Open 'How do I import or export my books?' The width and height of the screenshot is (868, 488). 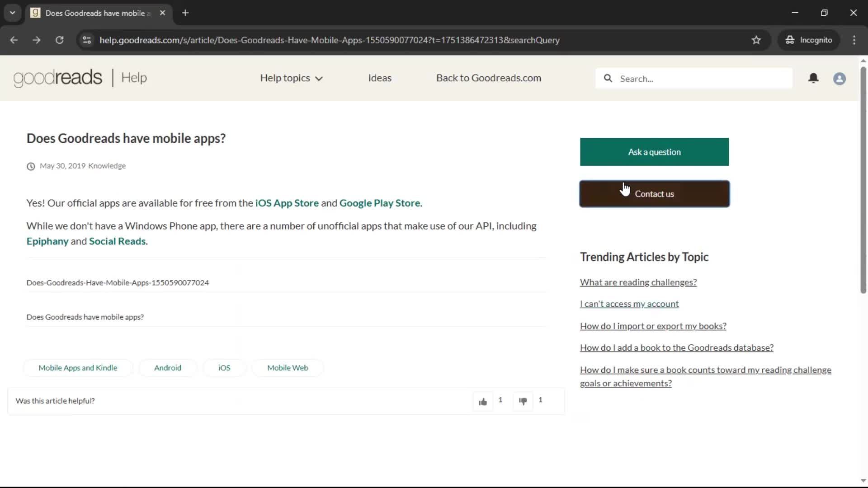point(653,326)
